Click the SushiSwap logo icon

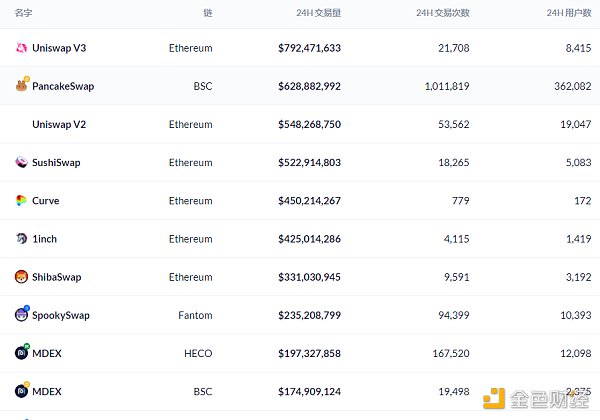click(21, 162)
